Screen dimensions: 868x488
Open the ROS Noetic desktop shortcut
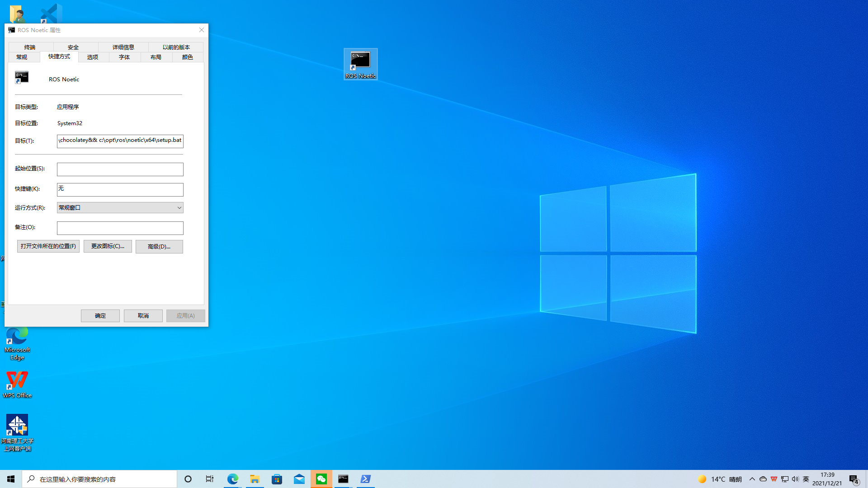coord(360,64)
